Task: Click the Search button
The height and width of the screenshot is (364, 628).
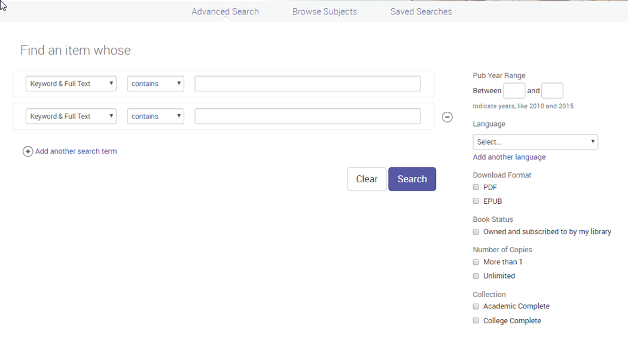Action: [x=412, y=179]
